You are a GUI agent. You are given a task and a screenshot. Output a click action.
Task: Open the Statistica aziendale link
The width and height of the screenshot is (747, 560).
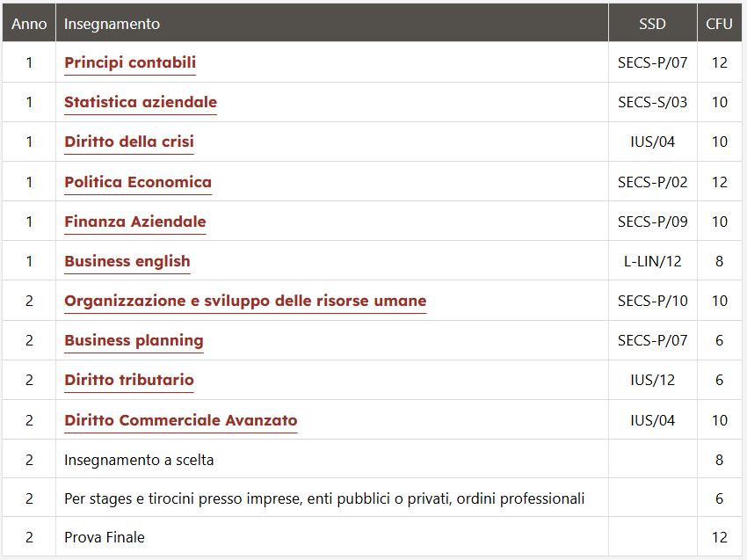click(141, 103)
